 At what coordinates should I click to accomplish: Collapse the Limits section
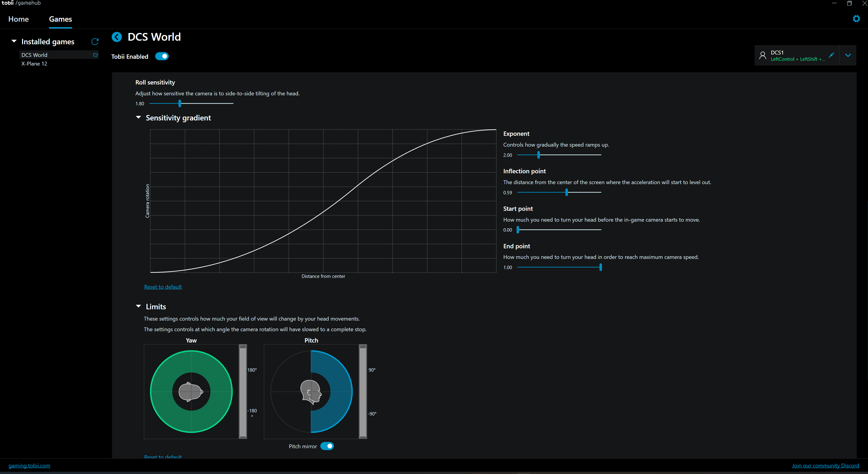click(138, 306)
